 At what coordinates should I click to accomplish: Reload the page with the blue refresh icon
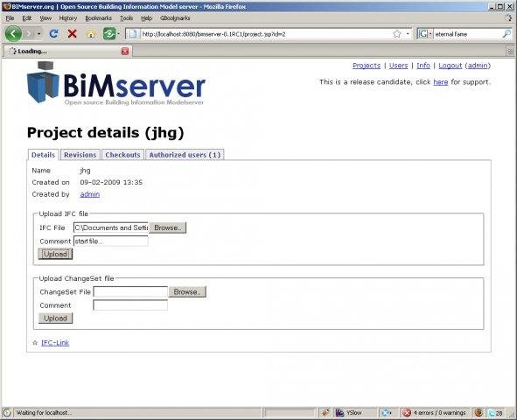[53, 33]
